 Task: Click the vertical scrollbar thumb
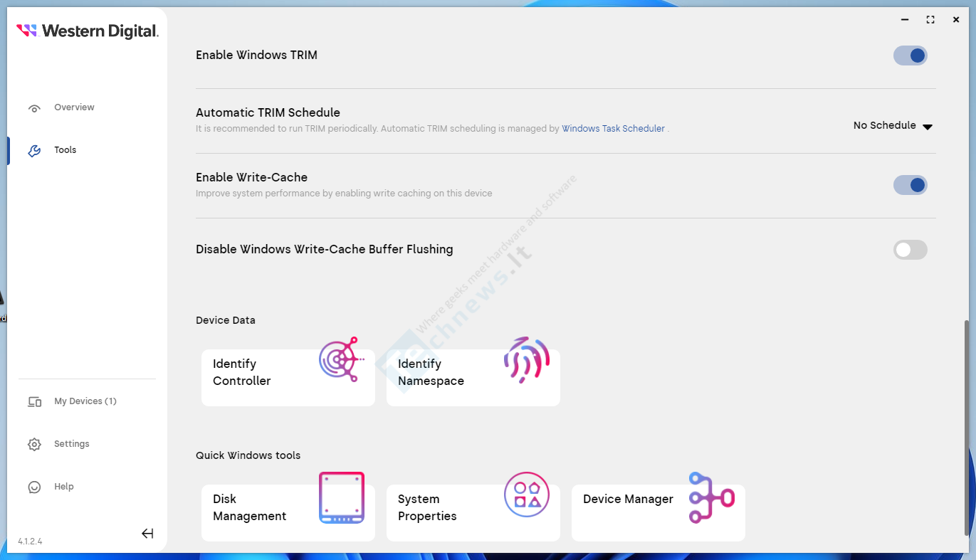click(x=966, y=427)
